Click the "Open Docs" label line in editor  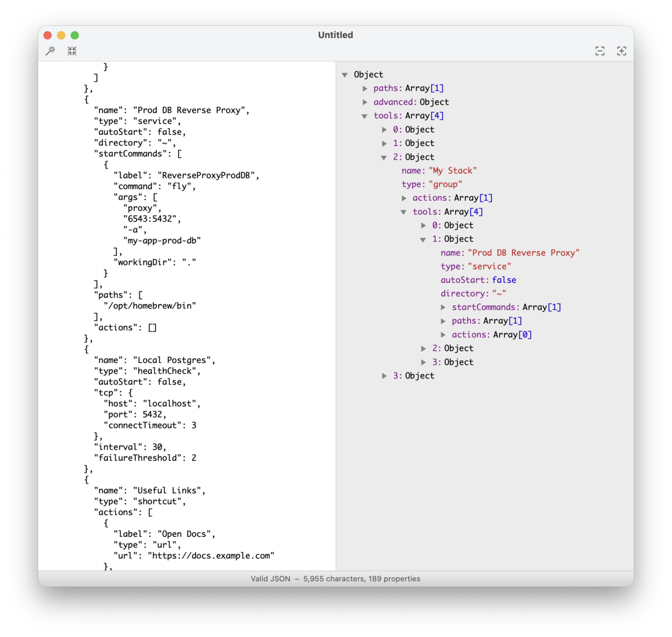[x=164, y=534]
